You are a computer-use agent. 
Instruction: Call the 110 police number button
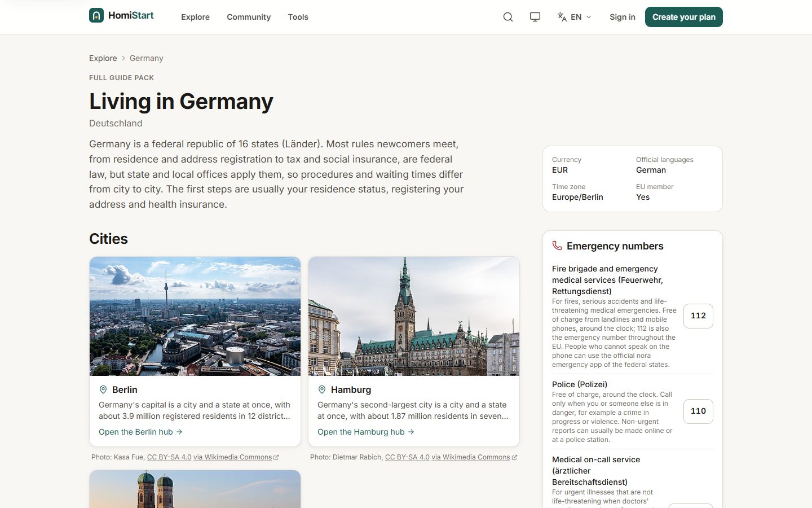click(x=698, y=411)
